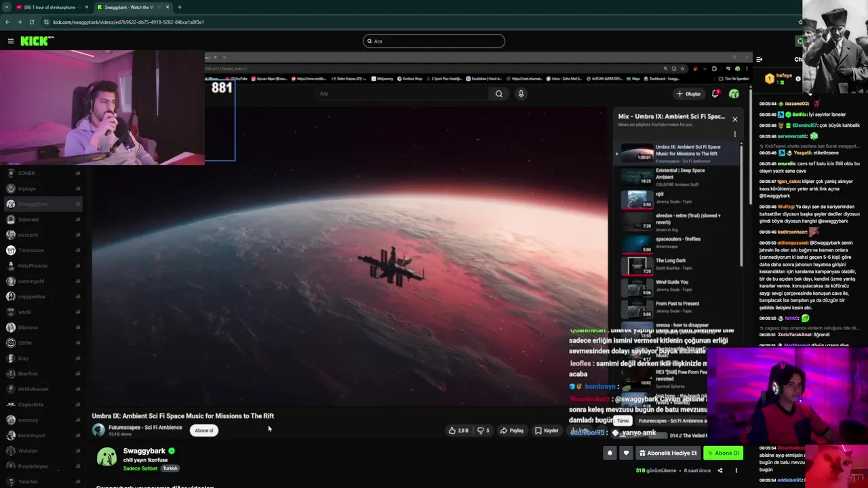Click the YouTube dislike button
868x488 pixels.
click(x=483, y=430)
